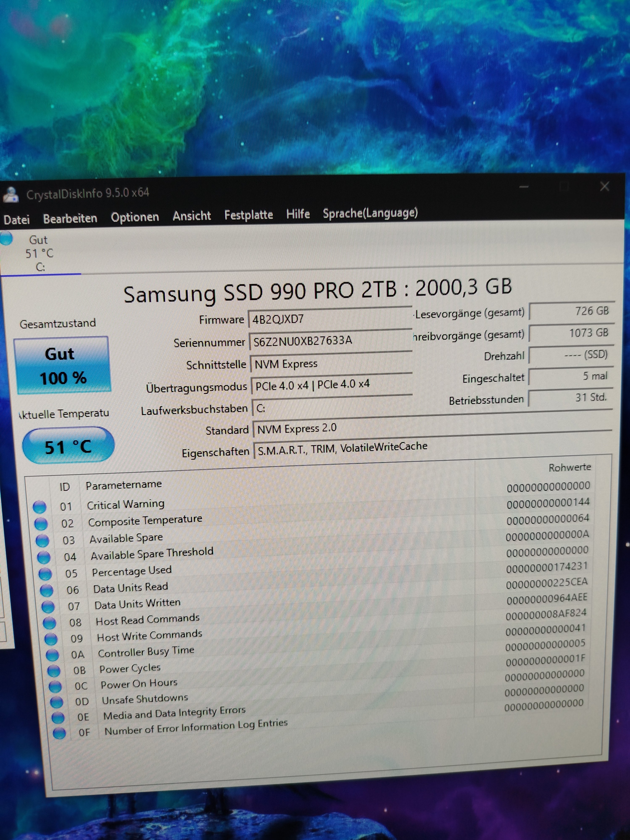
Task: Open the Festplatte menu
Action: click(x=248, y=215)
